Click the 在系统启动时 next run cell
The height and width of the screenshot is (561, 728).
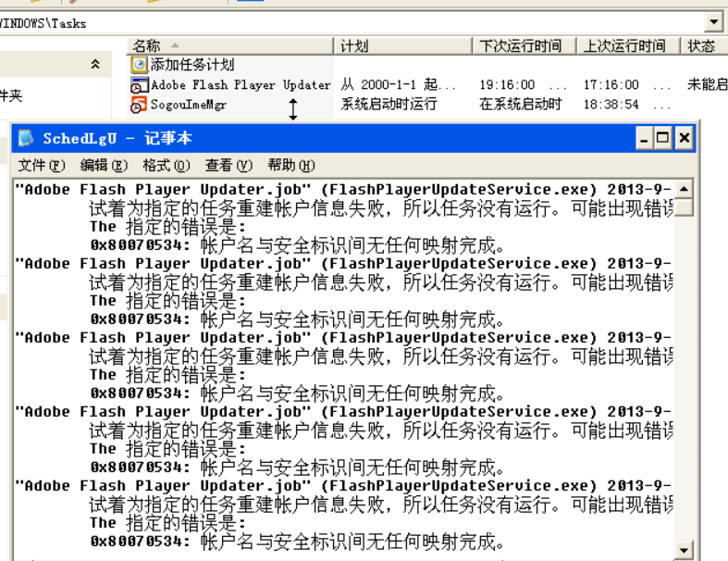pos(520,104)
